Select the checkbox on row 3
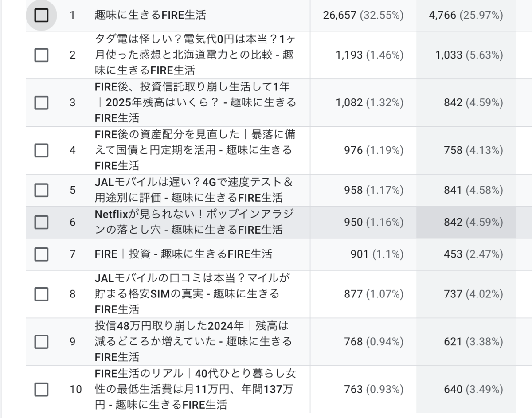Viewport: 532px width, 418px height. click(41, 103)
